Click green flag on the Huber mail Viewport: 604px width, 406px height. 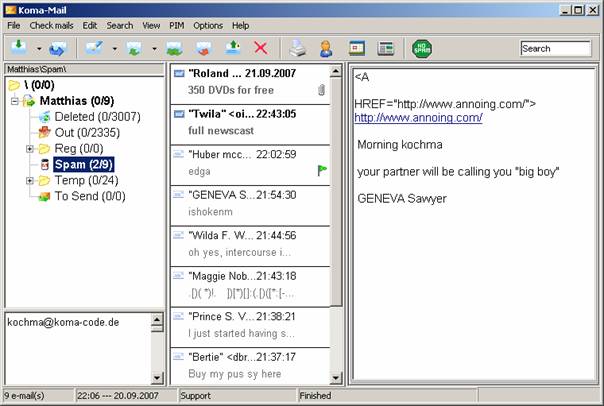322,170
